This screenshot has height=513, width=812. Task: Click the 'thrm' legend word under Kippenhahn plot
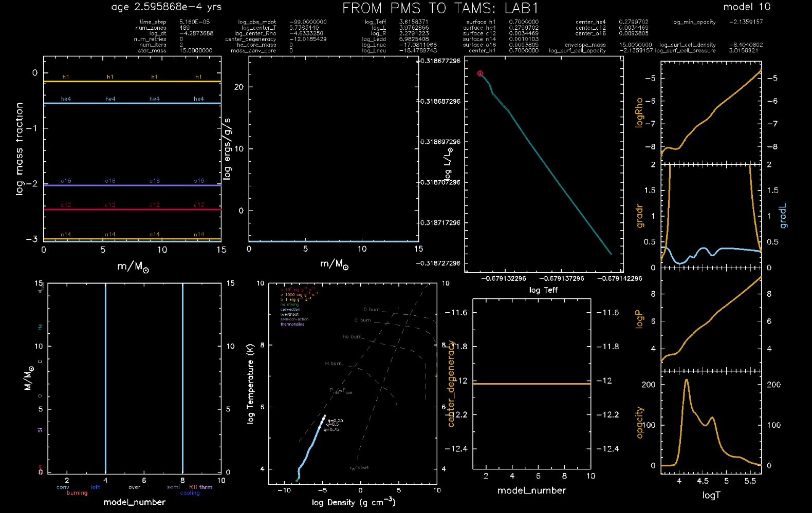coord(206,487)
